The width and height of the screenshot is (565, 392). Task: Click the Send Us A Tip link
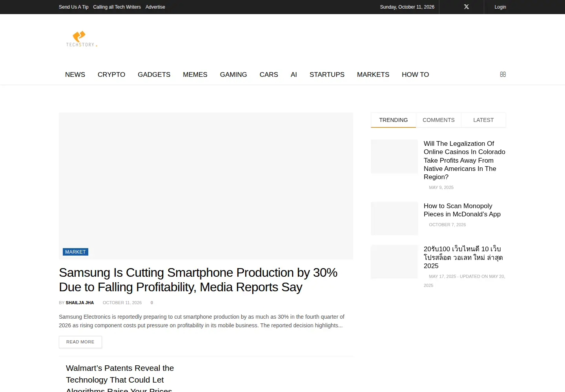[x=74, y=7]
